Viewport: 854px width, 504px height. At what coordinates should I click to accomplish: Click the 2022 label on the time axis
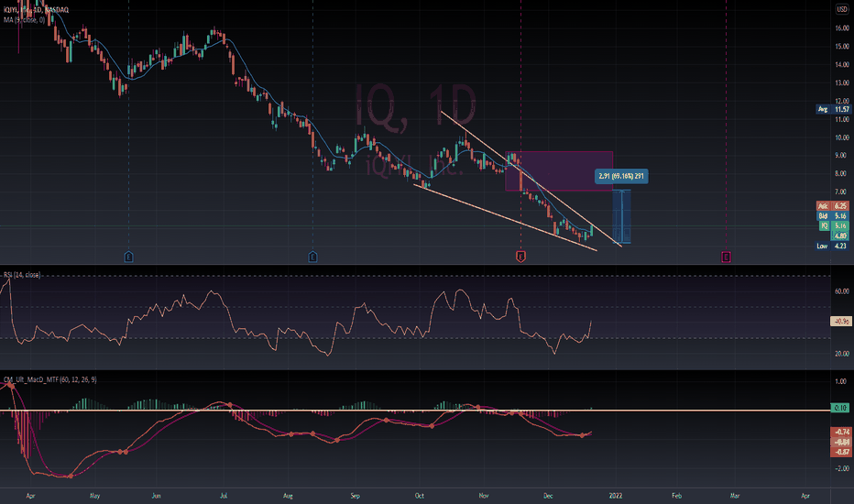616,496
